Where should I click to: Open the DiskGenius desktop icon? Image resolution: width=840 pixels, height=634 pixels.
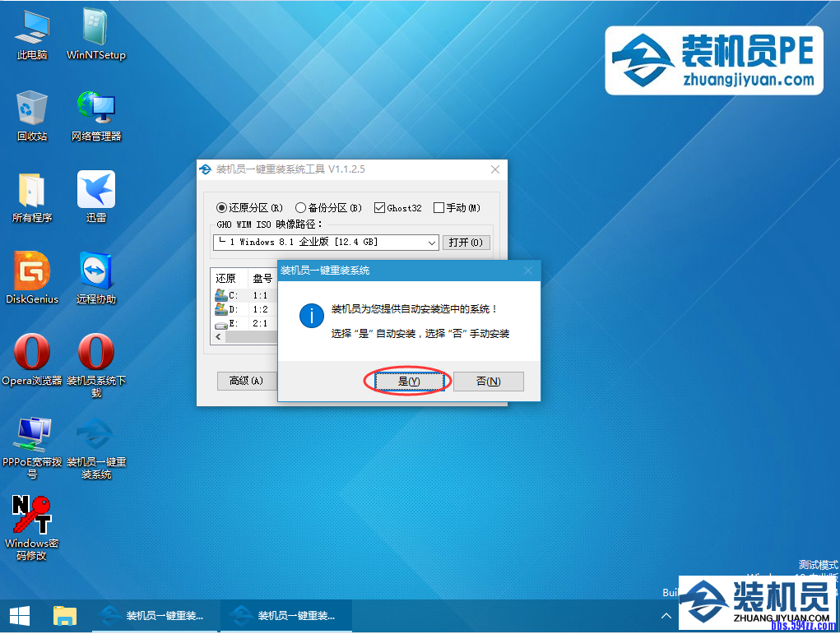click(x=32, y=272)
